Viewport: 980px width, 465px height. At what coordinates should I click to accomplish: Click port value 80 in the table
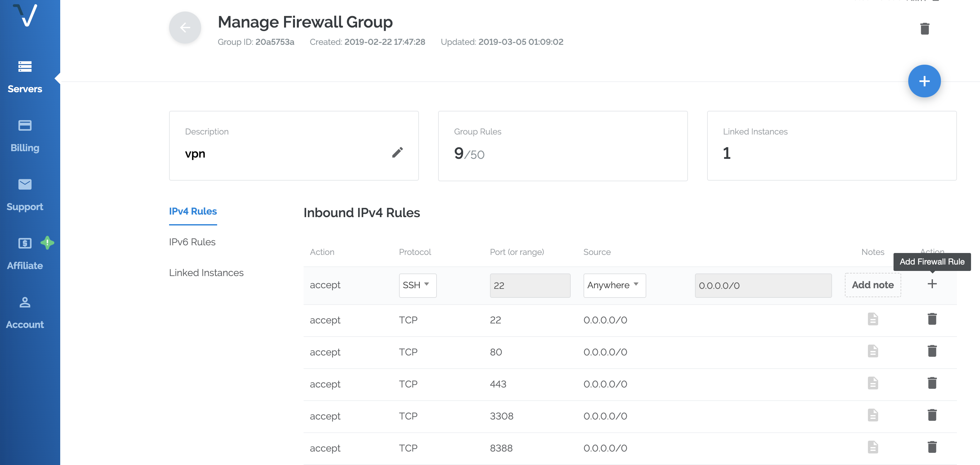coord(496,352)
